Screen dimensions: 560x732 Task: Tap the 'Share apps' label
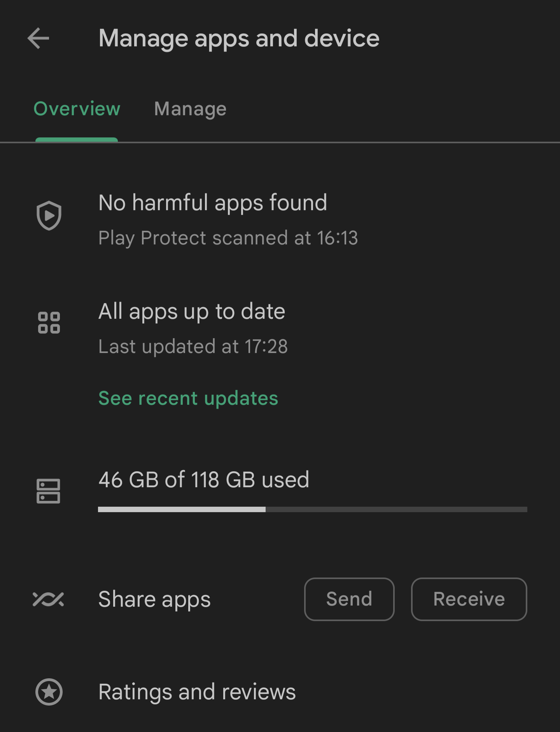click(x=154, y=600)
